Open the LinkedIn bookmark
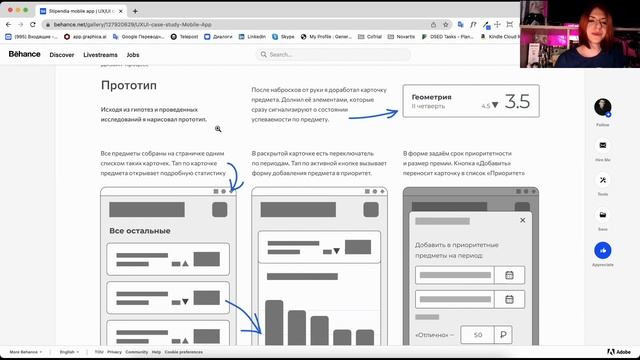This screenshot has width=640, height=360. coord(252,37)
